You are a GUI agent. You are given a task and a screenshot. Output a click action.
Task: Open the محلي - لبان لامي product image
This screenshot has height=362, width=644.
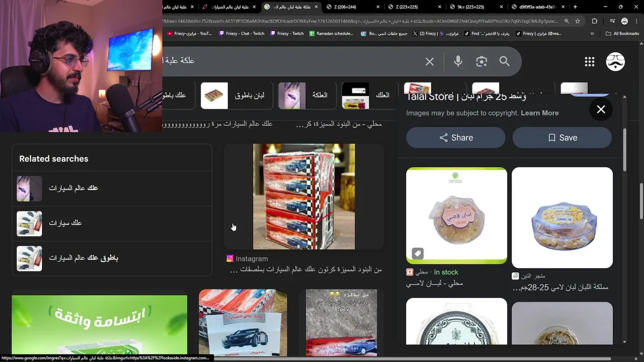(x=456, y=215)
